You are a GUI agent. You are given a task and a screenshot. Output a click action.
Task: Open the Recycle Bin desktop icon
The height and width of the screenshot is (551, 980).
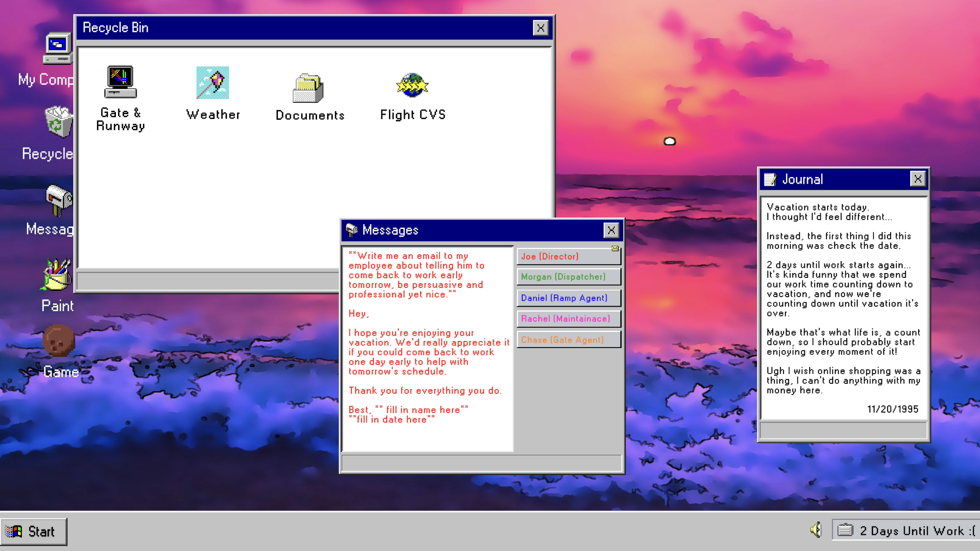tap(58, 122)
